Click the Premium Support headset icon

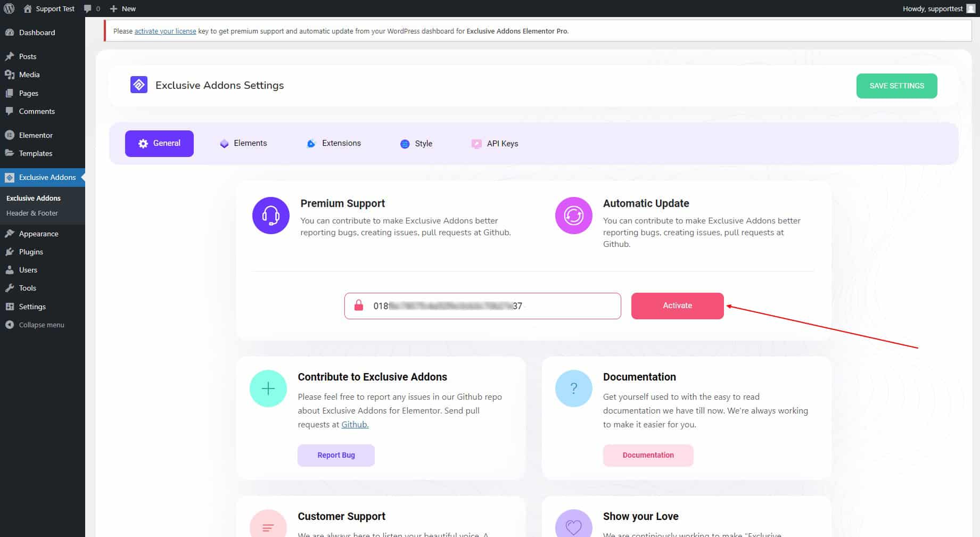pos(271,216)
